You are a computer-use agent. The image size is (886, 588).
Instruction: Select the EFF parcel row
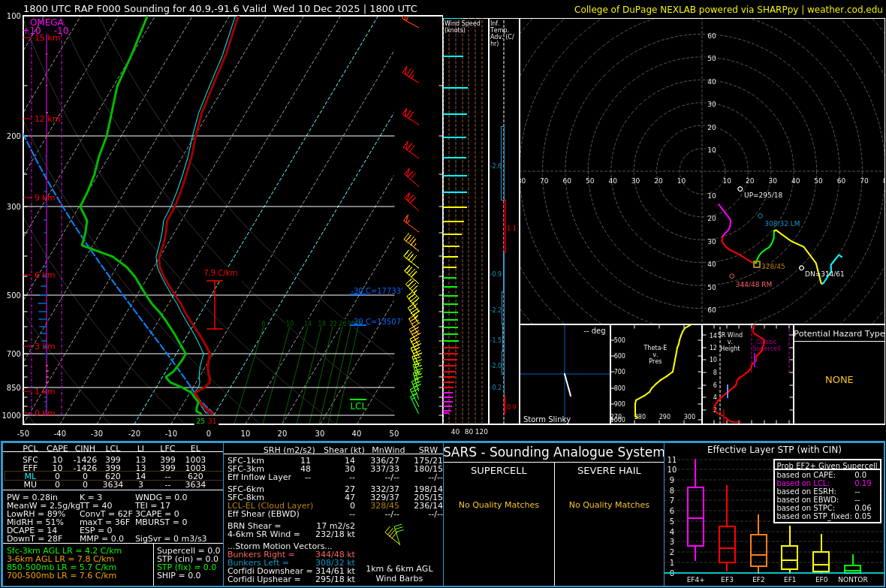coord(113,468)
